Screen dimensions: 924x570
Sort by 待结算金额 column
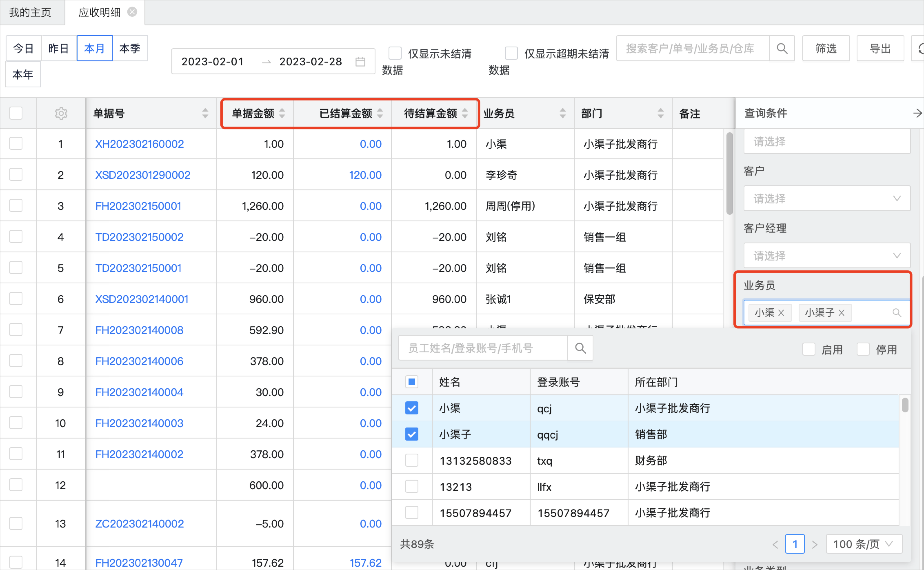tap(465, 113)
